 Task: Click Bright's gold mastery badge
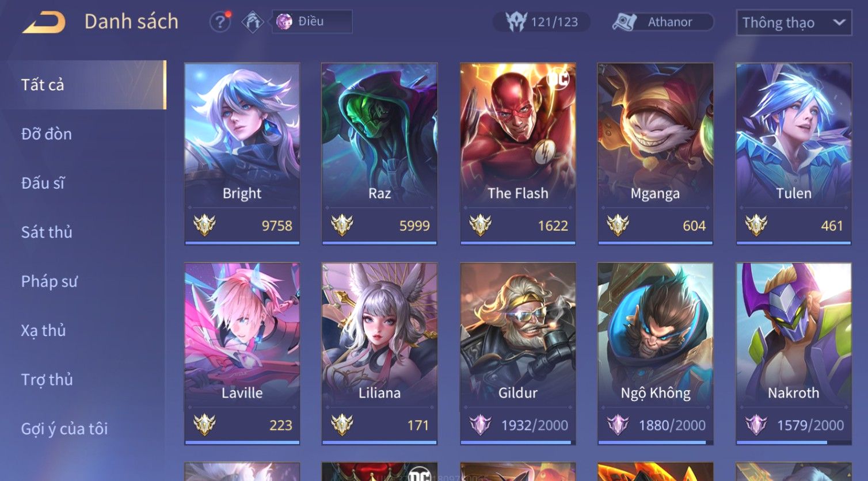tap(204, 225)
